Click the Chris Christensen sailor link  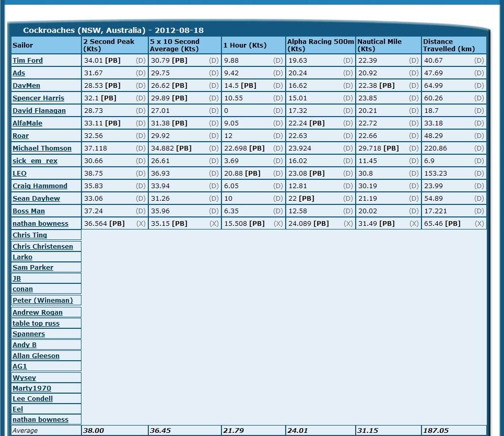click(x=43, y=247)
